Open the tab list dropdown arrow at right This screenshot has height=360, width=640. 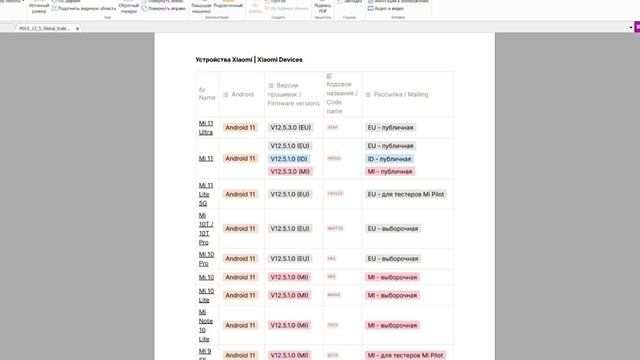coord(631,28)
